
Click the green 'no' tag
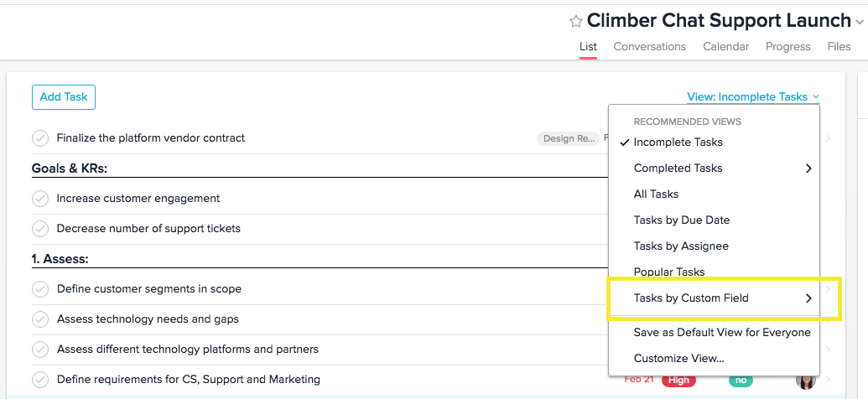pyautogui.click(x=741, y=380)
